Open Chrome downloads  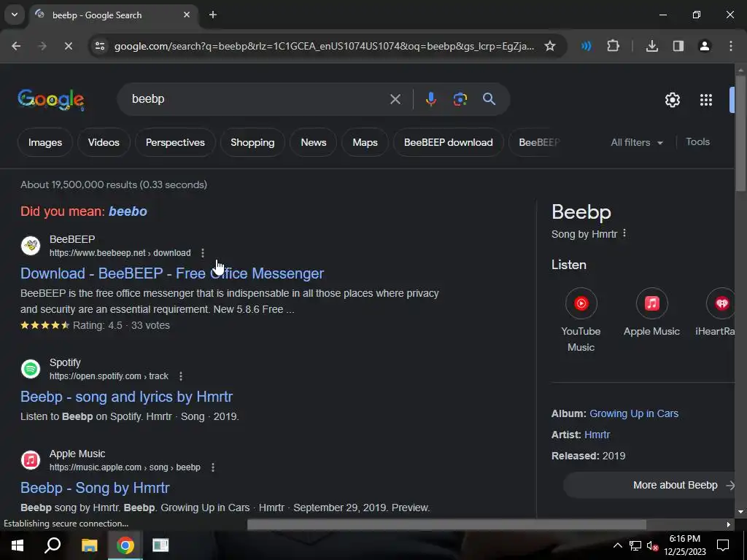(651, 46)
